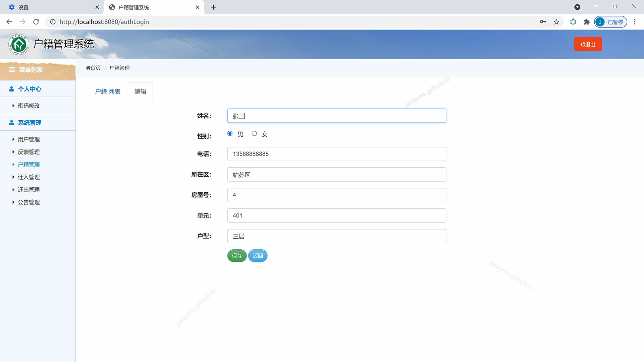Click the red 退出 logout button
644x362 pixels.
tap(588, 44)
